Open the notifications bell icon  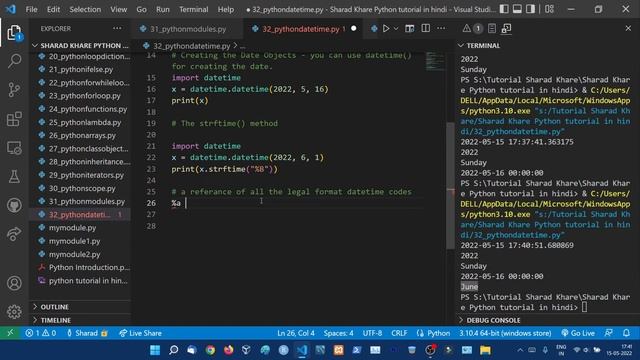click(x=626, y=333)
